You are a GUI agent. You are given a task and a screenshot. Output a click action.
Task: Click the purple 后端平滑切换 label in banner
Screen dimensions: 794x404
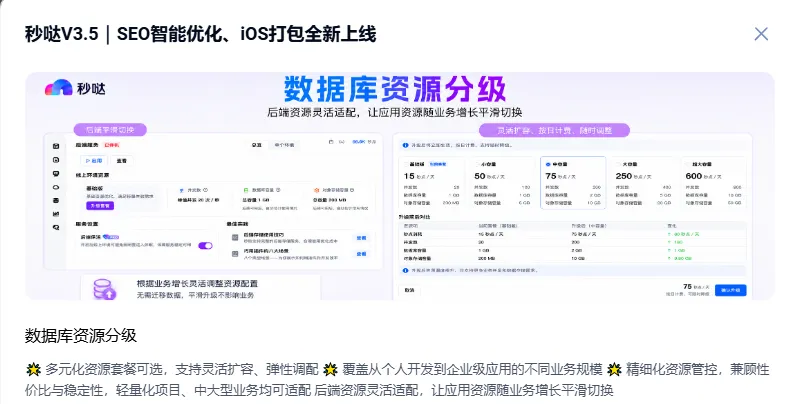110,130
